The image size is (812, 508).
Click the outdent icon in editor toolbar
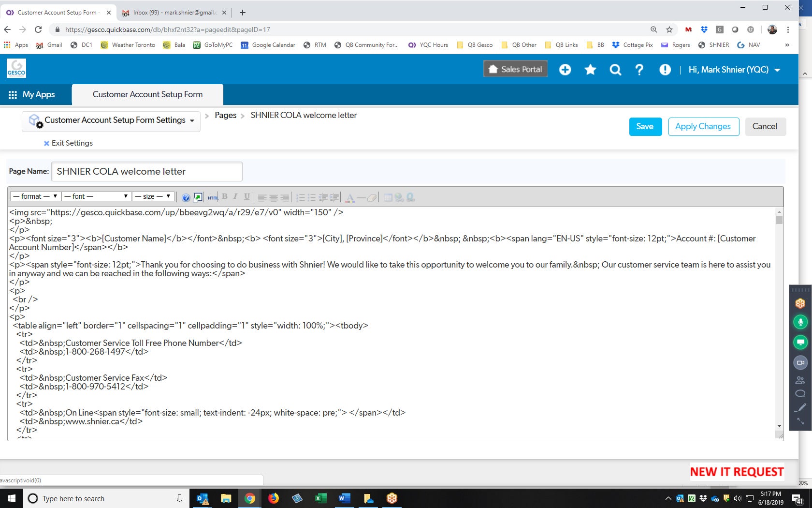coord(323,197)
